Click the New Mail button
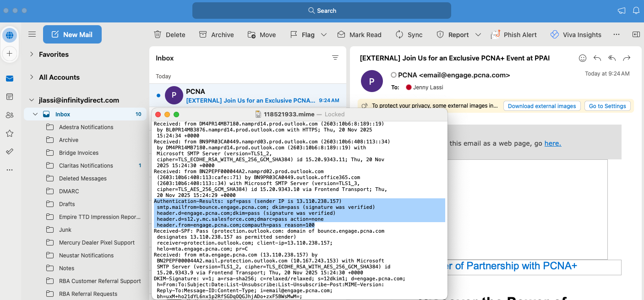 point(72,34)
